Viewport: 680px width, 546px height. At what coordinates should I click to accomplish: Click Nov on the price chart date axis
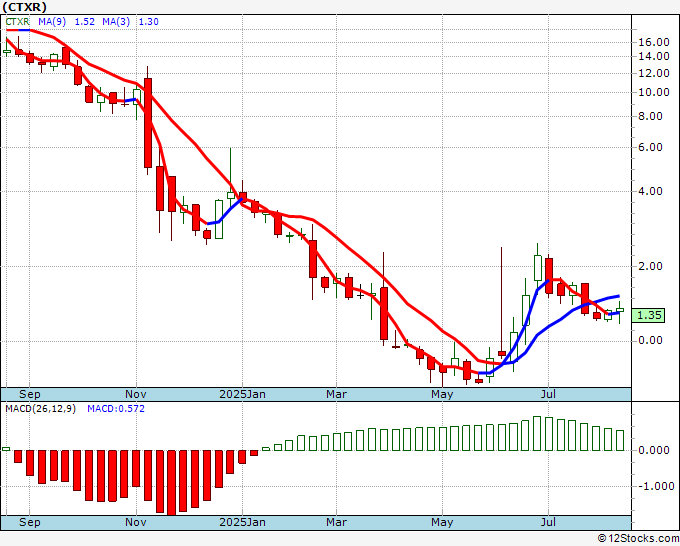[136, 394]
